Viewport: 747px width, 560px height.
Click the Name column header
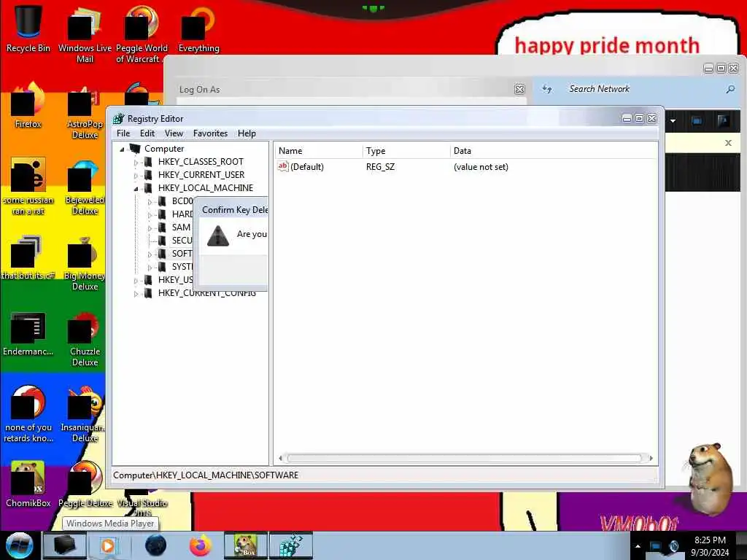pyautogui.click(x=318, y=151)
